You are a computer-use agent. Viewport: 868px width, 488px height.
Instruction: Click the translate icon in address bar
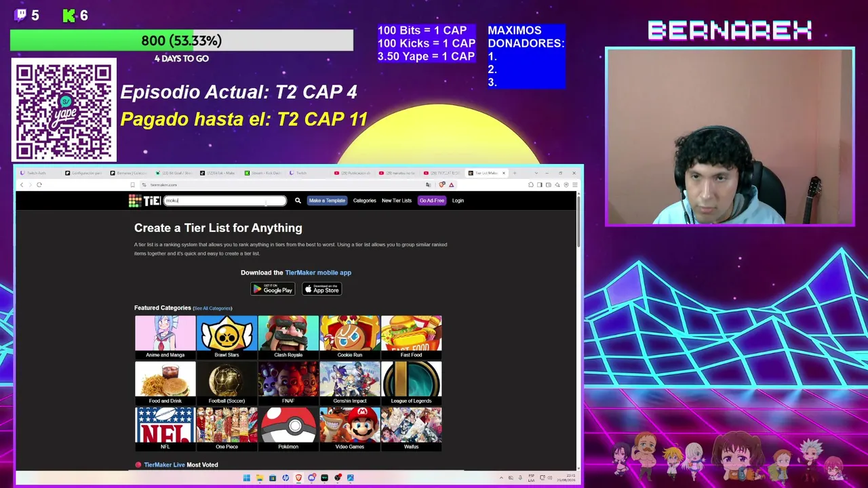click(428, 185)
